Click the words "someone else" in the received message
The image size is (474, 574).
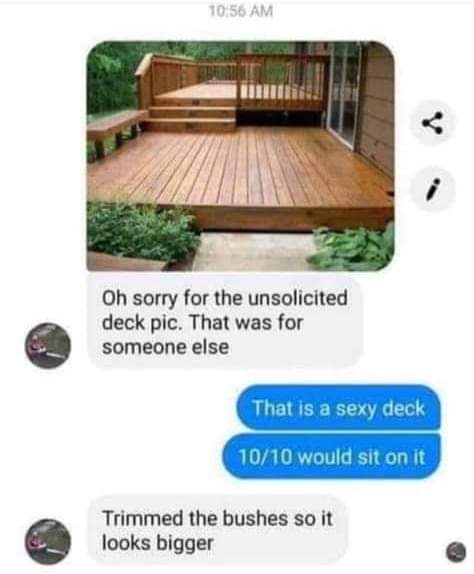[x=165, y=347]
